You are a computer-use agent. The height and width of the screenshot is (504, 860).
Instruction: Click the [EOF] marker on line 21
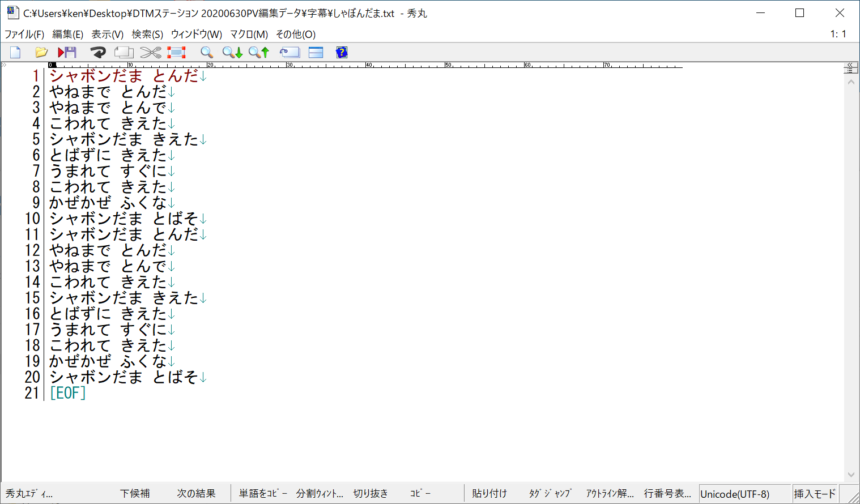coord(68,393)
